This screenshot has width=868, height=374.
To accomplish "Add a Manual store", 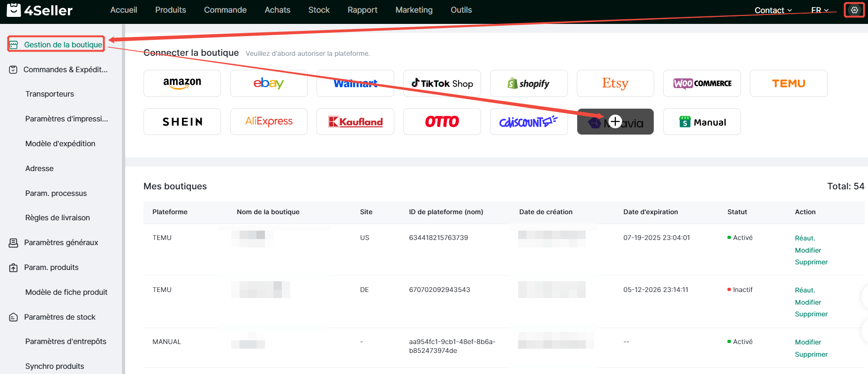I will [x=702, y=122].
